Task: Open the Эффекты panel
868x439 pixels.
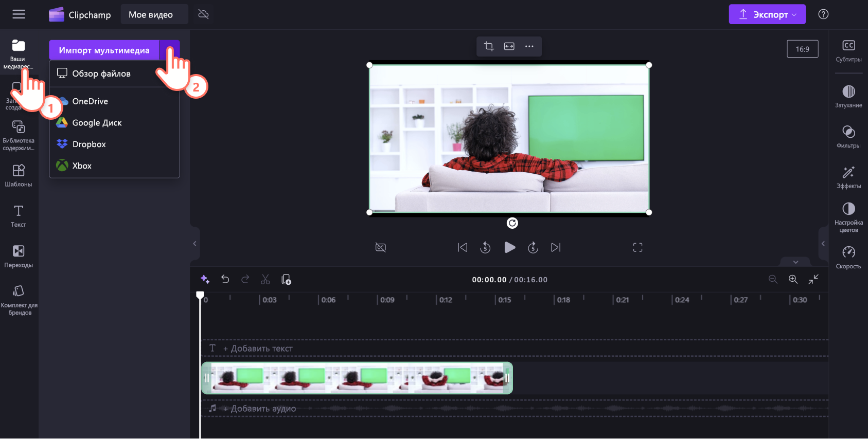Action: click(x=848, y=177)
